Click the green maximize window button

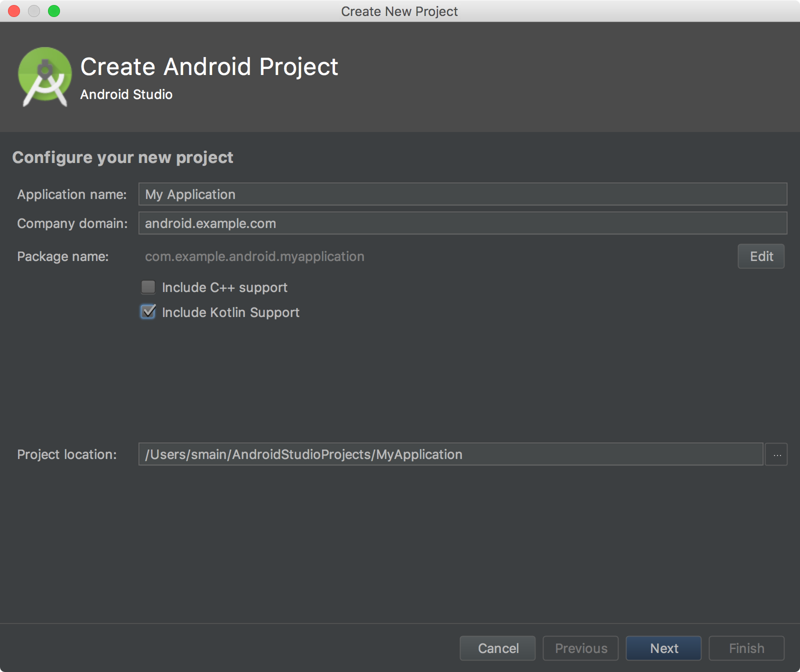click(54, 11)
